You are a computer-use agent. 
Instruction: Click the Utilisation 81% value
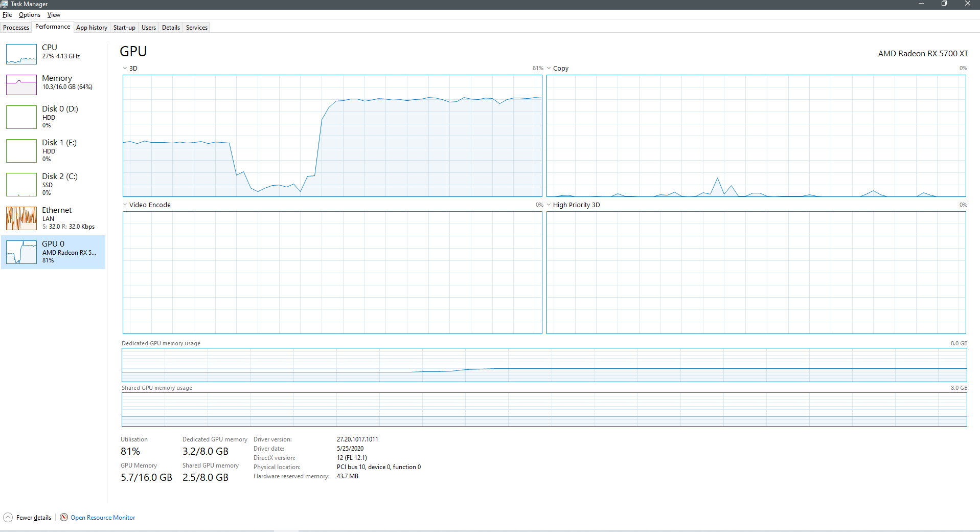click(130, 451)
